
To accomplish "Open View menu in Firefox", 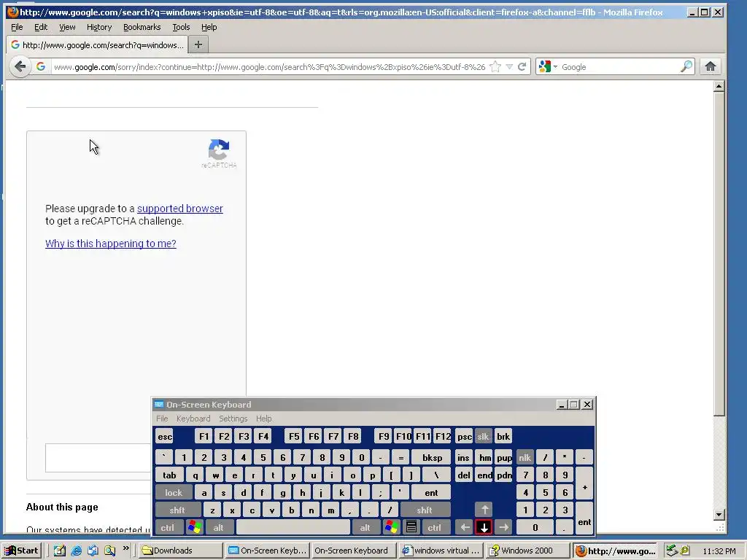I will click(x=67, y=27).
